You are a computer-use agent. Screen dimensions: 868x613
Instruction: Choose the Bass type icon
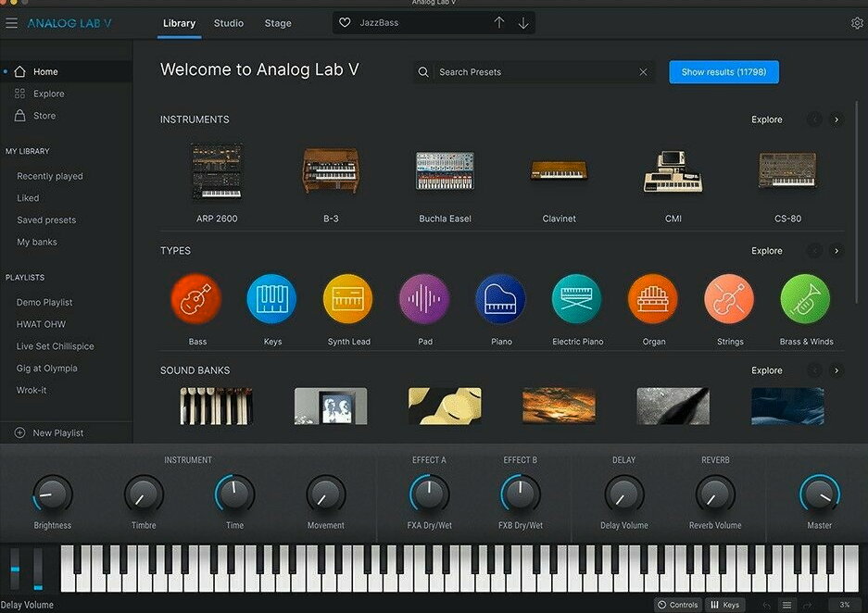point(196,299)
